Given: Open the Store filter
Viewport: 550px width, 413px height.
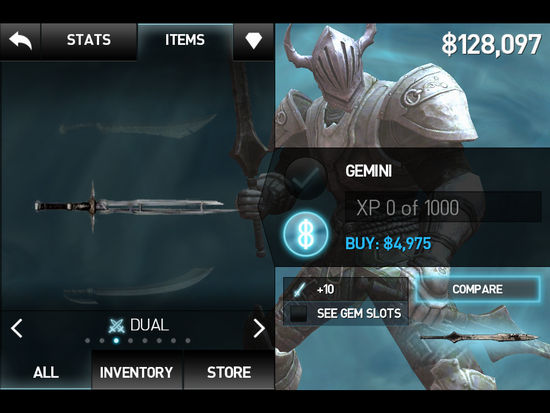Looking at the screenshot, I should tap(229, 372).
